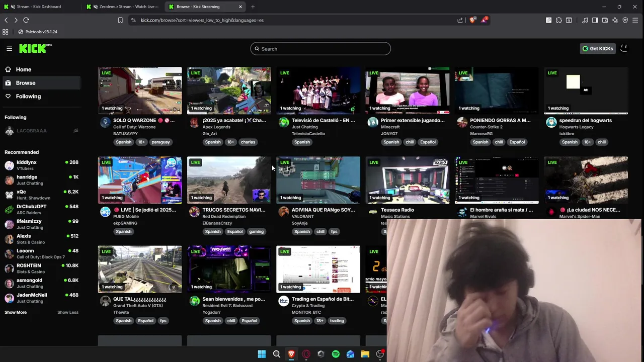Open the QUE TAL GTA stream thumbnail

(140, 269)
